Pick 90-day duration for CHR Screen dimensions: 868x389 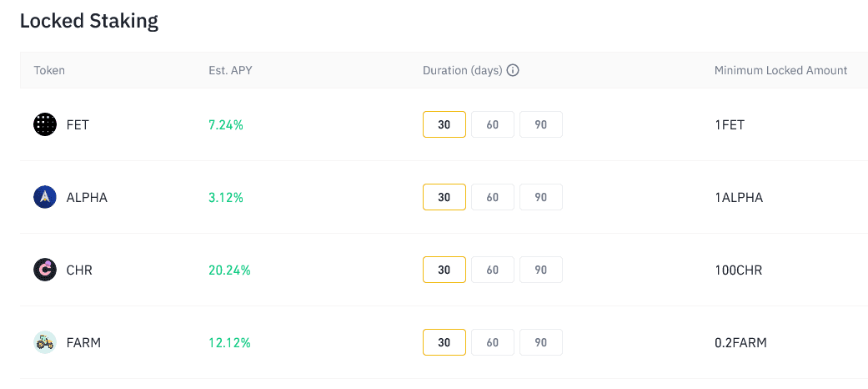pyautogui.click(x=541, y=270)
